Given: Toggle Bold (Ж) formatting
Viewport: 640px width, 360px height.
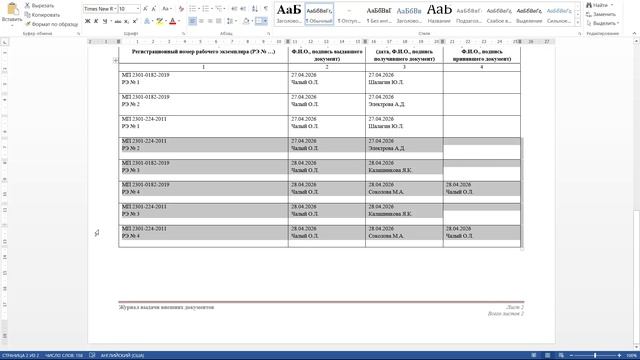Looking at the screenshot, I should coord(87,21).
